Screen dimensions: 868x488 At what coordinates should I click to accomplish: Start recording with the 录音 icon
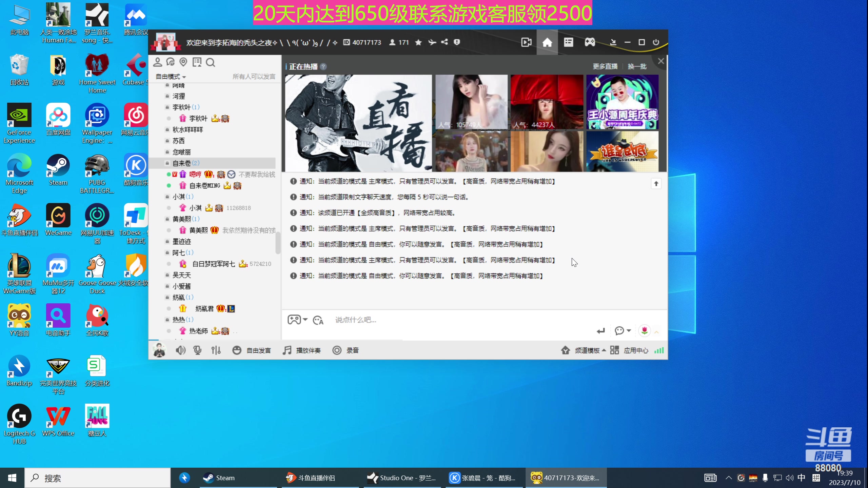click(337, 350)
